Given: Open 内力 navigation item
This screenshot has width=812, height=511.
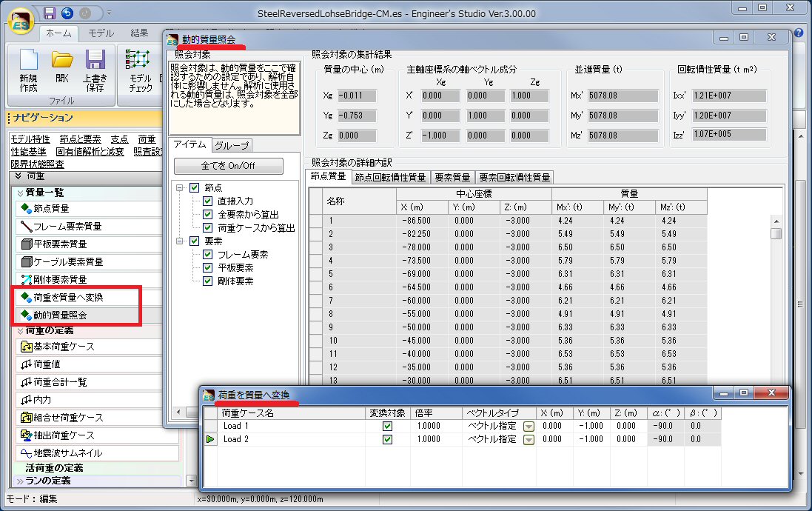Looking at the screenshot, I should point(89,400).
